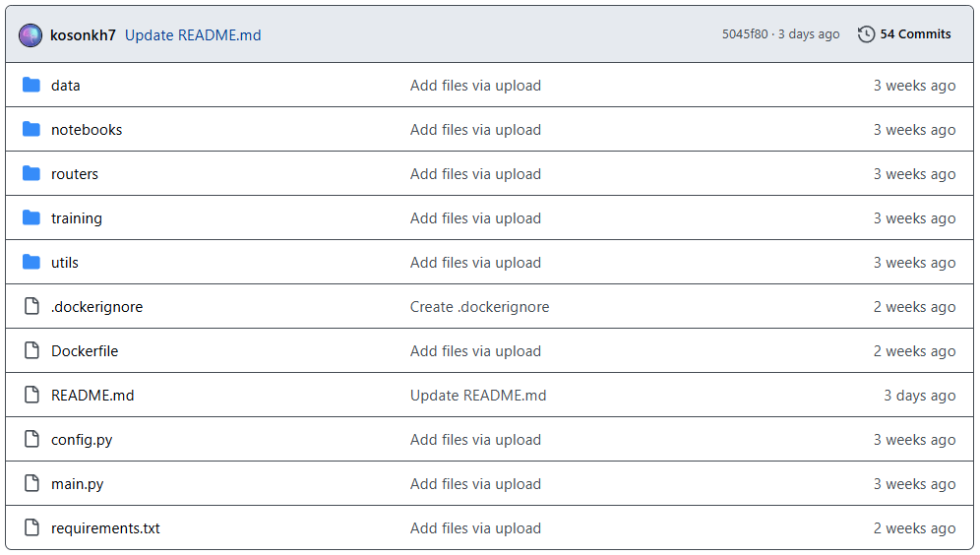Image resolution: width=980 pixels, height=555 pixels.
Task: Click '3 weeks ago' in training row
Action: (914, 218)
